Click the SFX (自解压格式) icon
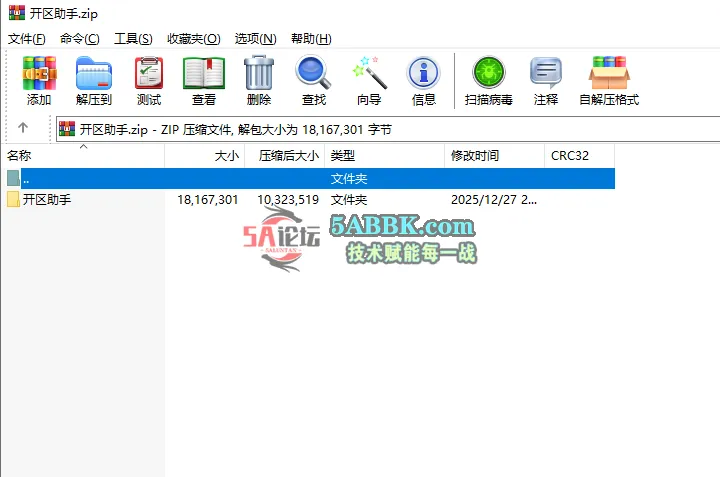 [608, 80]
